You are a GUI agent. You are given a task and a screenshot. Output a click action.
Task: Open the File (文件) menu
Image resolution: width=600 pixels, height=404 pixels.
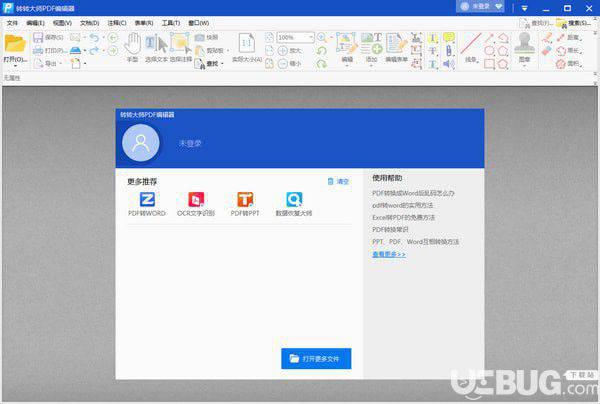(12, 23)
